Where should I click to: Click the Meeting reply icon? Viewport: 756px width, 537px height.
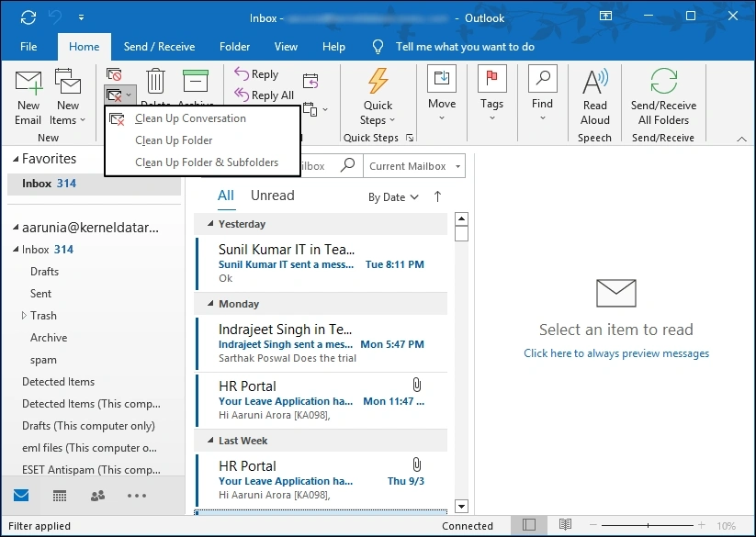310,81
